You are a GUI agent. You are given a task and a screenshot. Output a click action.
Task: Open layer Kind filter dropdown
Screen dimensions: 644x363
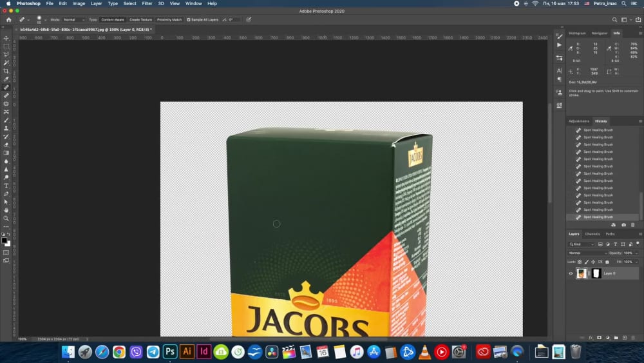(581, 244)
